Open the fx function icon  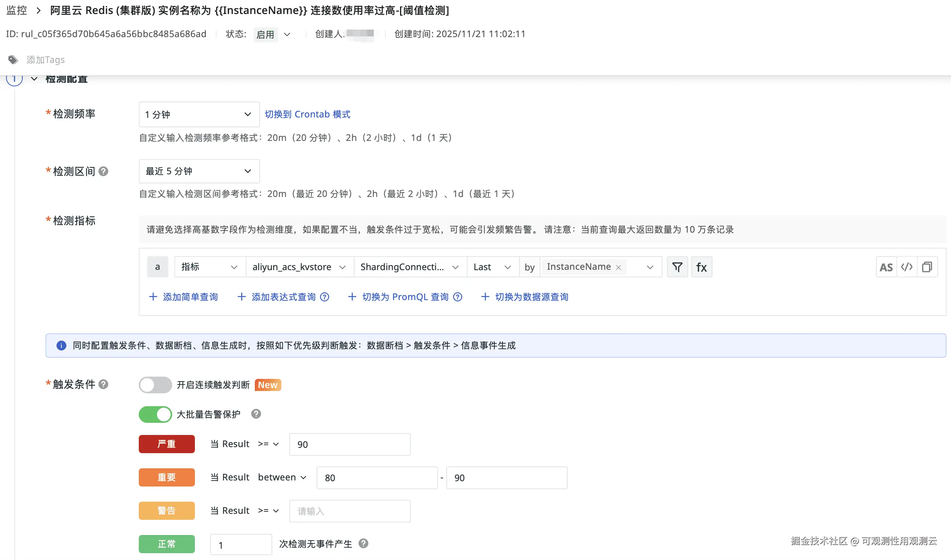pyautogui.click(x=701, y=267)
